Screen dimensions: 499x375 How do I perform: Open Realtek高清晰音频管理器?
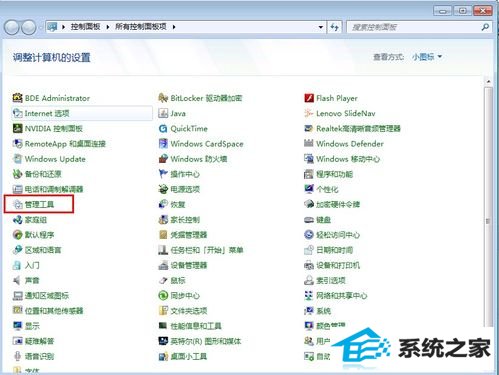[x=352, y=128]
